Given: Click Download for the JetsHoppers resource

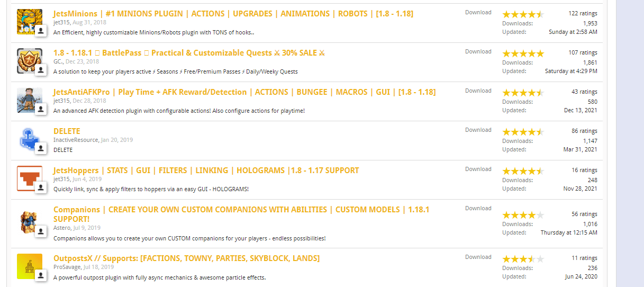Looking at the screenshot, I should coord(478,169).
